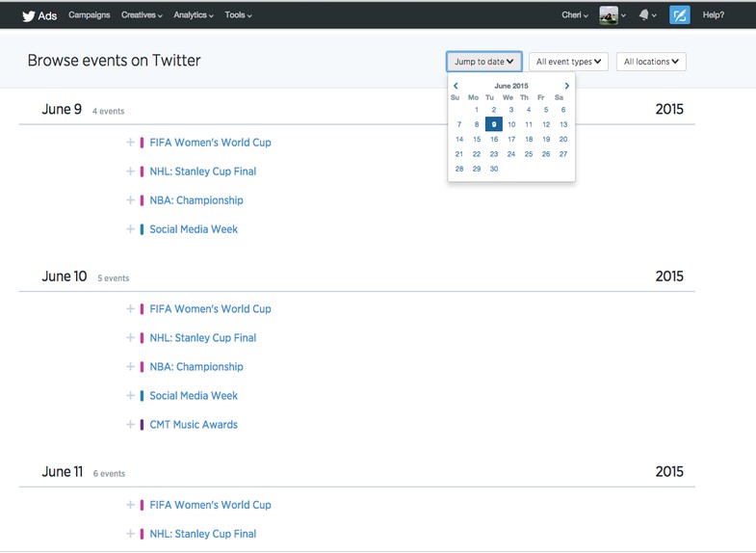Go to next month in calendar
Screen dimensions: 756x553
pos(567,86)
